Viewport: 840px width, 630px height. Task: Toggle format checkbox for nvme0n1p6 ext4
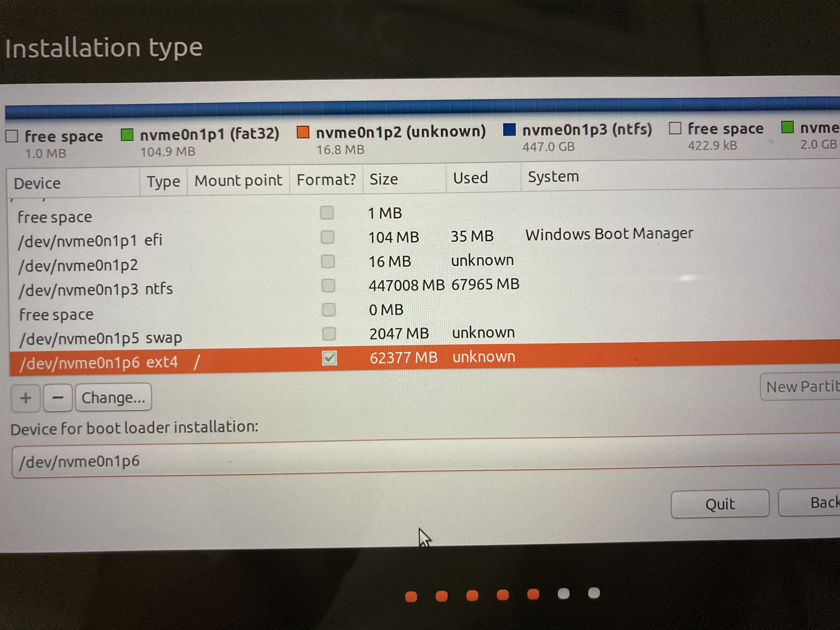point(329,358)
